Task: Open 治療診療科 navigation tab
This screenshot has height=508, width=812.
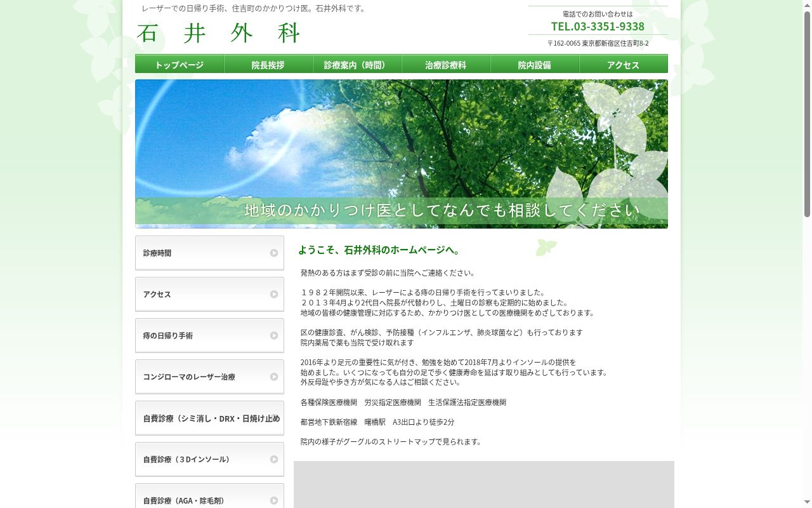Action: (x=446, y=64)
